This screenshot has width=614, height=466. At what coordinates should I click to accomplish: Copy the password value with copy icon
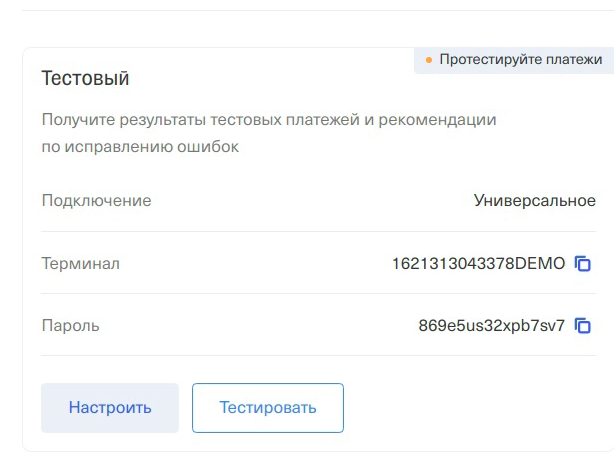(583, 326)
